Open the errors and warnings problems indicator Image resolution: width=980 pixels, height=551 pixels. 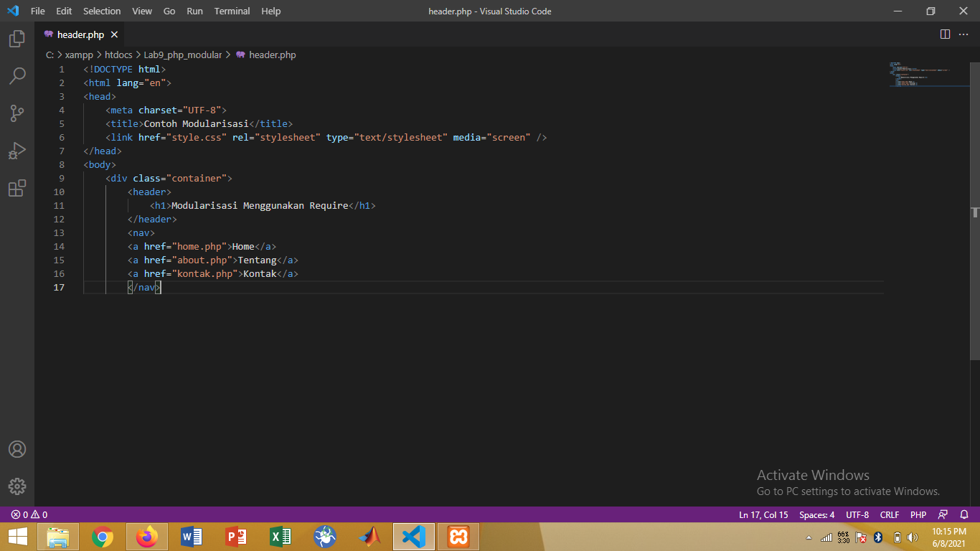tap(29, 514)
